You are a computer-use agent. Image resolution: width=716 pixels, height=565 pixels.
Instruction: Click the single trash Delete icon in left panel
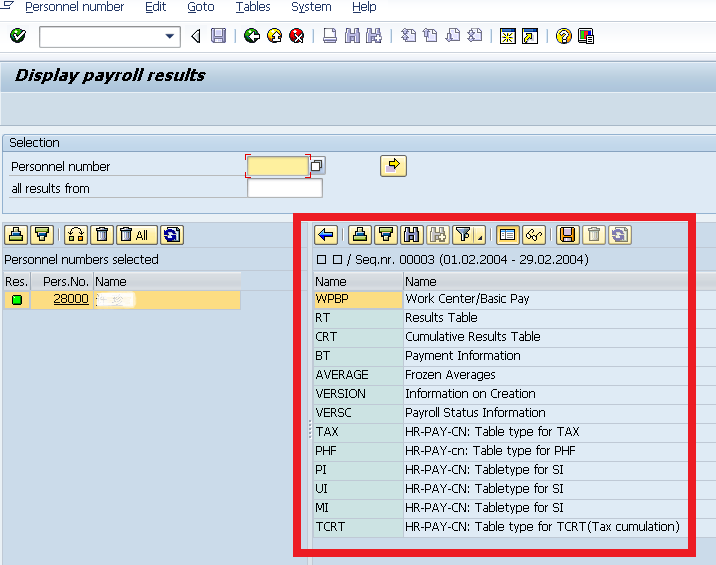102,235
